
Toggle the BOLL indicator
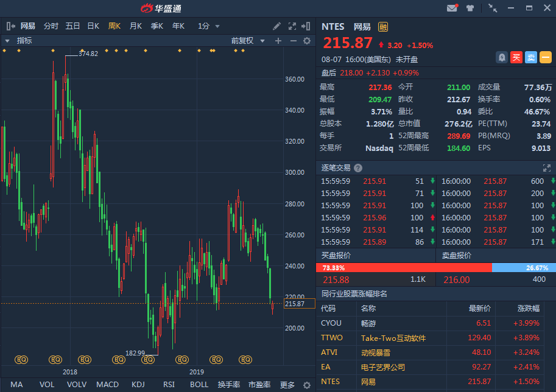coord(199,385)
